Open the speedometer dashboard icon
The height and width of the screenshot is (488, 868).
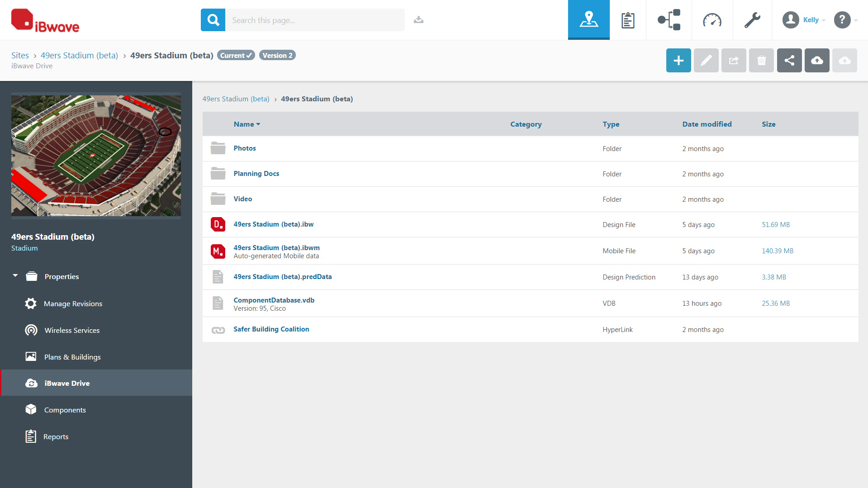tap(712, 20)
